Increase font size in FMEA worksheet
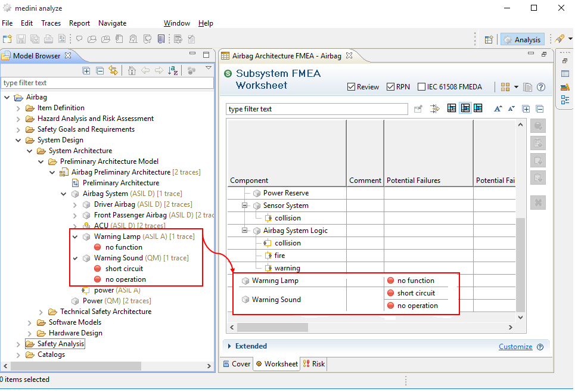 tap(498, 108)
